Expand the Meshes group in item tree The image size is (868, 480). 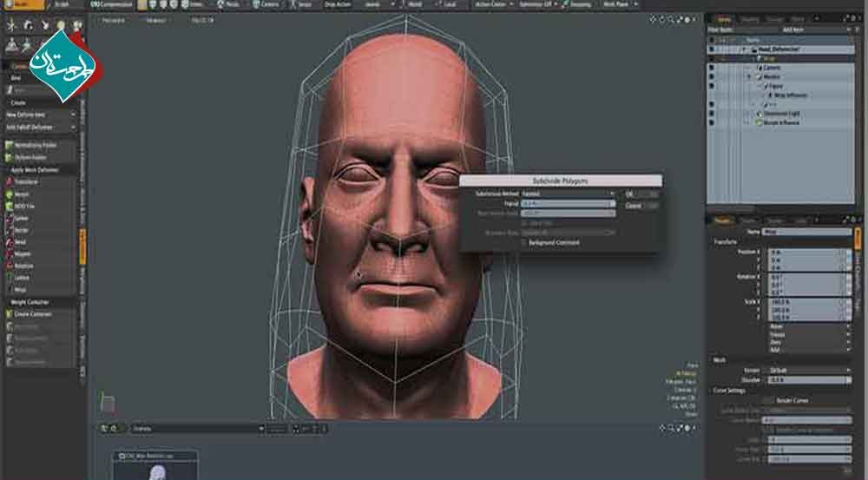tap(750, 76)
